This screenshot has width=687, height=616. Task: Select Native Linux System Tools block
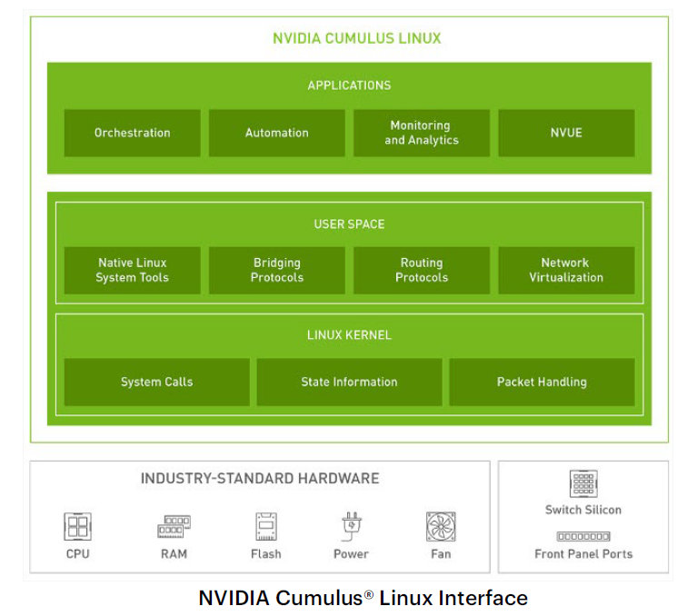click(132, 270)
